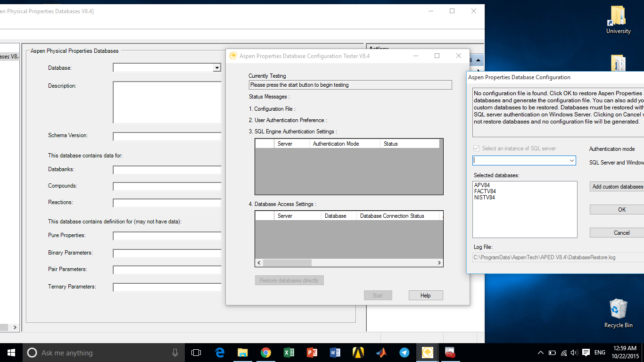
Task: Click the Windows Start button
Action: click(11, 353)
